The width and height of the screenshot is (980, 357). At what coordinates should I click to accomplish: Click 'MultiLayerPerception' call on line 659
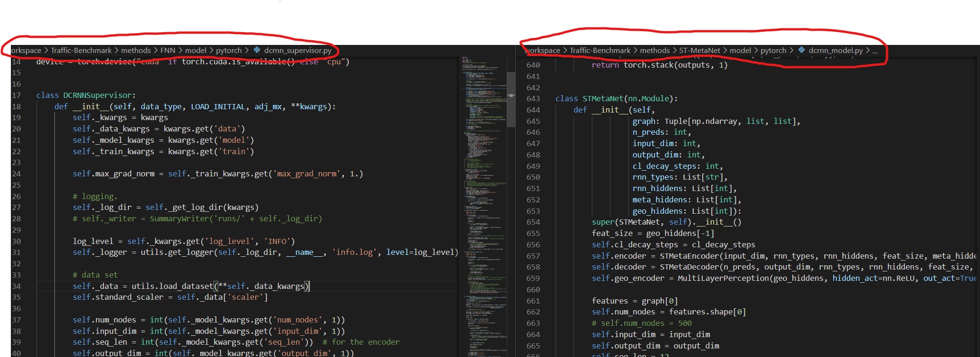724,278
